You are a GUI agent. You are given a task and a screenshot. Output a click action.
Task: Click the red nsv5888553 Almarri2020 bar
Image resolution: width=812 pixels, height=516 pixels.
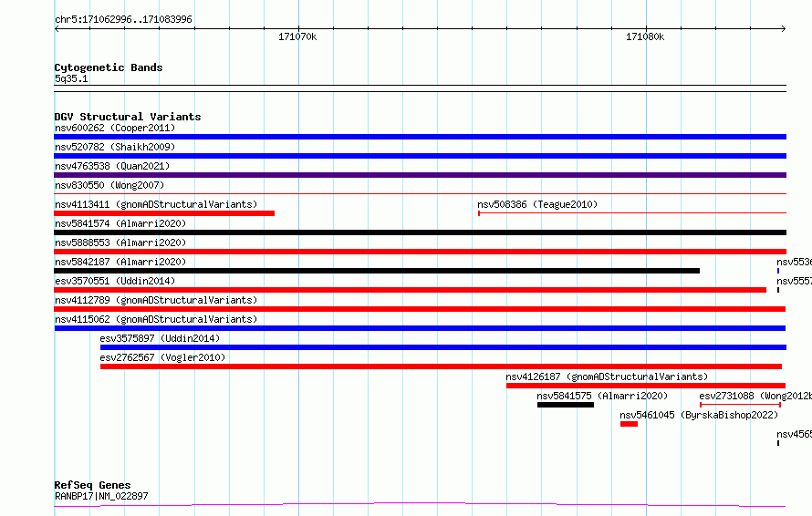420,252
